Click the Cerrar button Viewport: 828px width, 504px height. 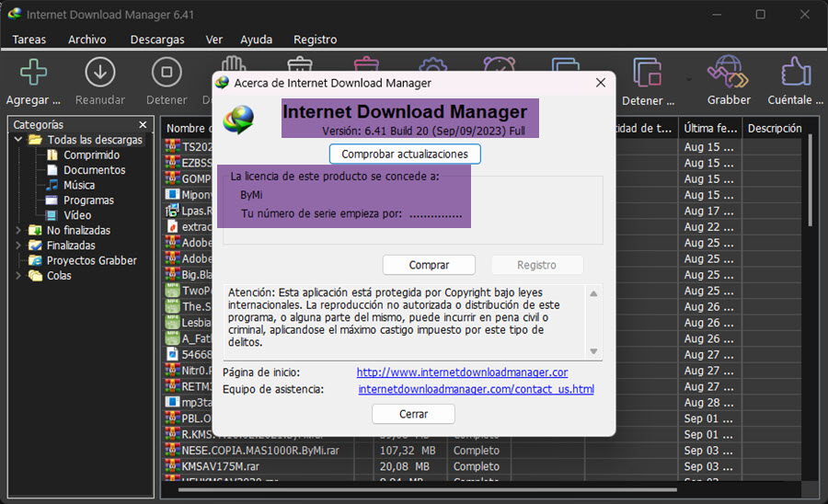point(413,414)
